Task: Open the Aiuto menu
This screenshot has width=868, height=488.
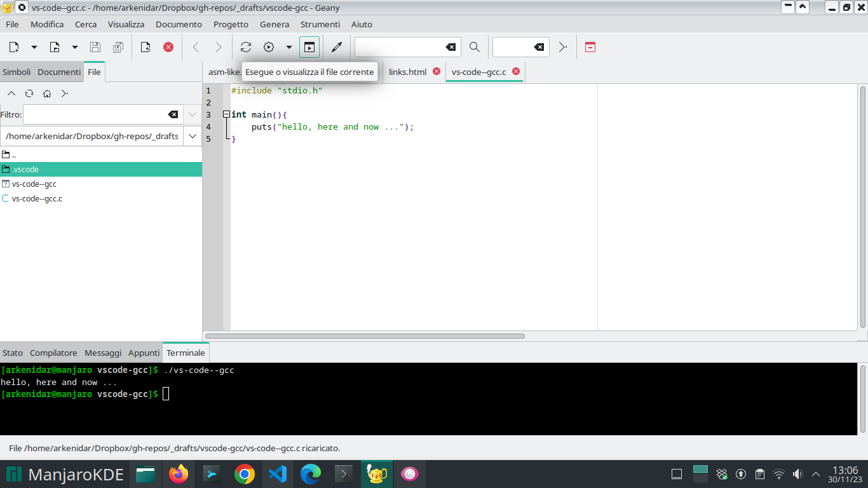Action: click(362, 24)
